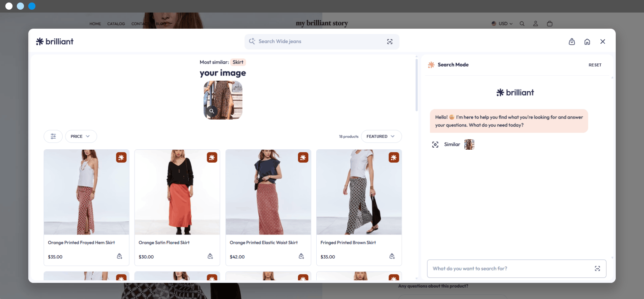The image size is (644, 299).
Task: Go to CATALOG menu item
Action: [x=116, y=24]
